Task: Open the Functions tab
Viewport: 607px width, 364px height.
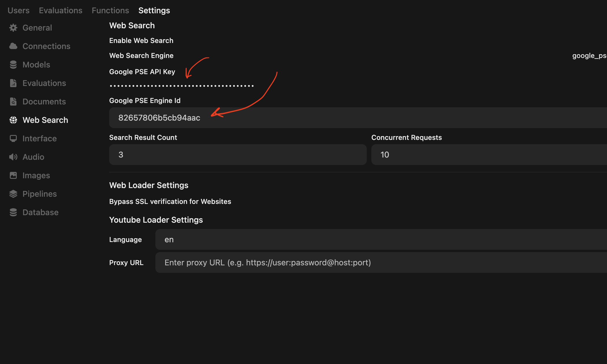Action: pos(110,10)
